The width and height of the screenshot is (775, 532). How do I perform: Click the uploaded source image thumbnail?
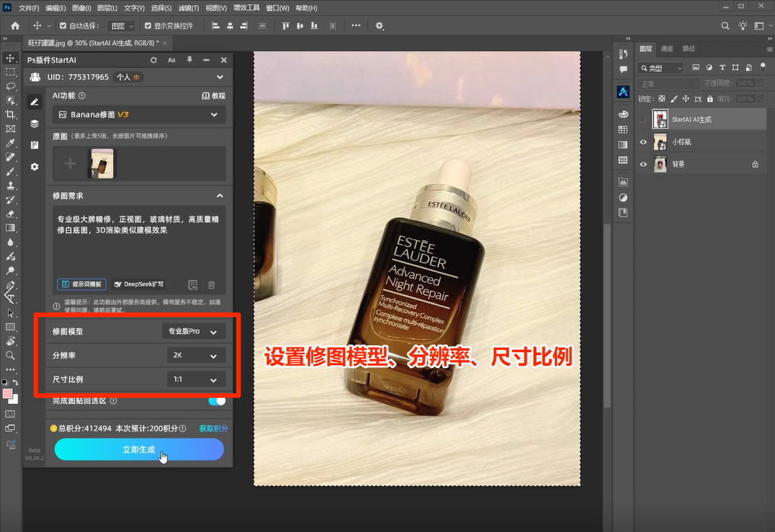point(102,163)
